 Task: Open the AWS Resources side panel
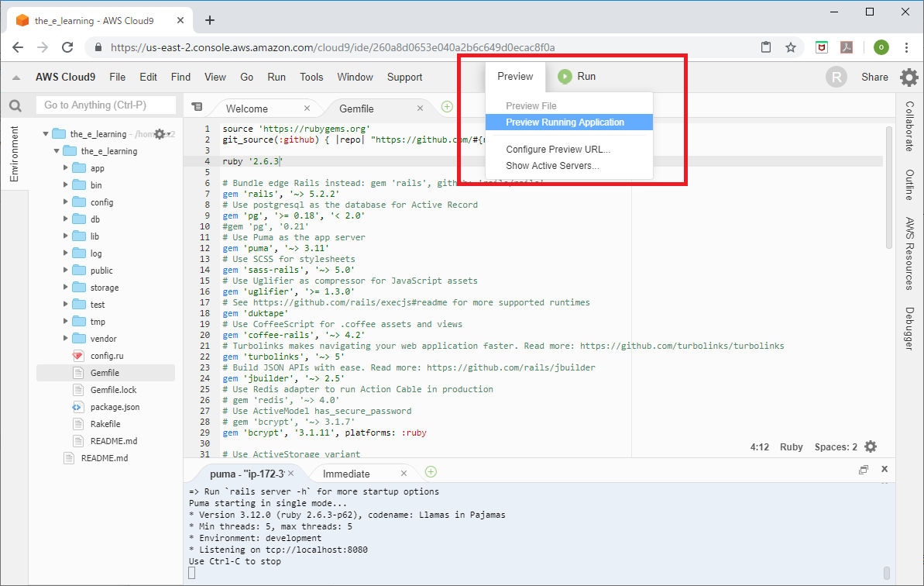point(910,253)
